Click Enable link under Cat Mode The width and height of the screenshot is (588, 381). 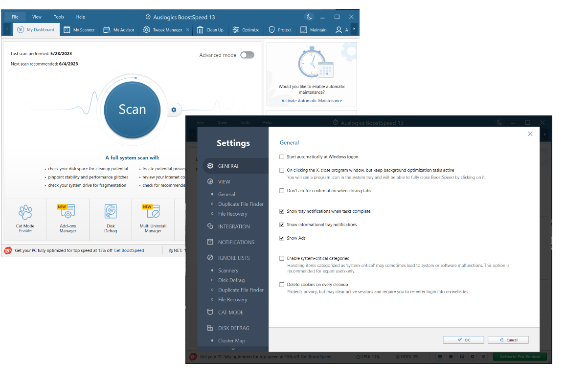(x=25, y=231)
